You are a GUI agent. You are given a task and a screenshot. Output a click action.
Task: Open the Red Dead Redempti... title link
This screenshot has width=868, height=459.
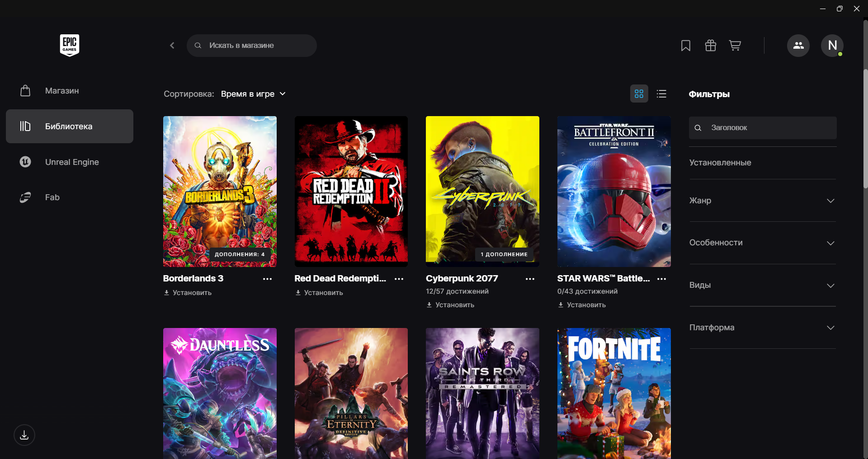340,278
